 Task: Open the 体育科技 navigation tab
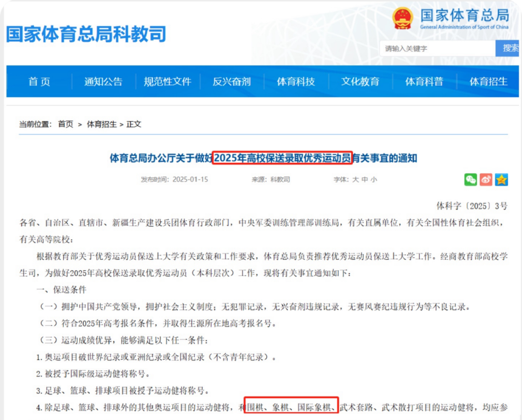tap(296, 82)
